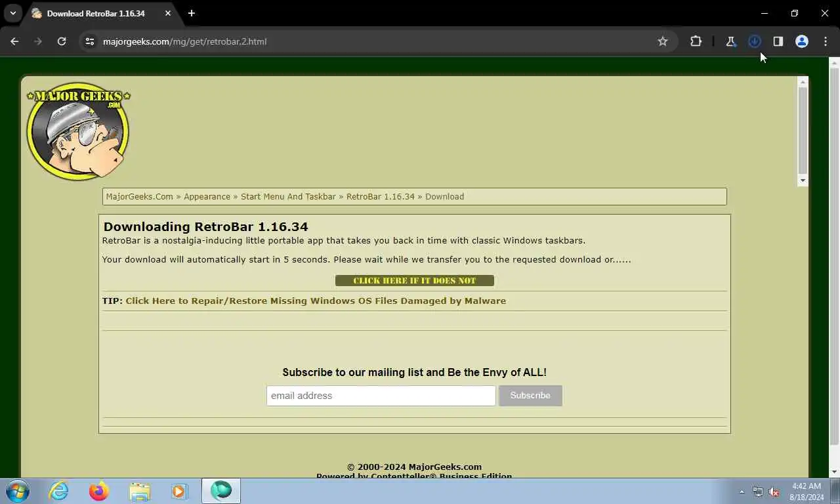Show hidden system tray icons arrow
The height and width of the screenshot is (504, 840).
[x=742, y=492]
